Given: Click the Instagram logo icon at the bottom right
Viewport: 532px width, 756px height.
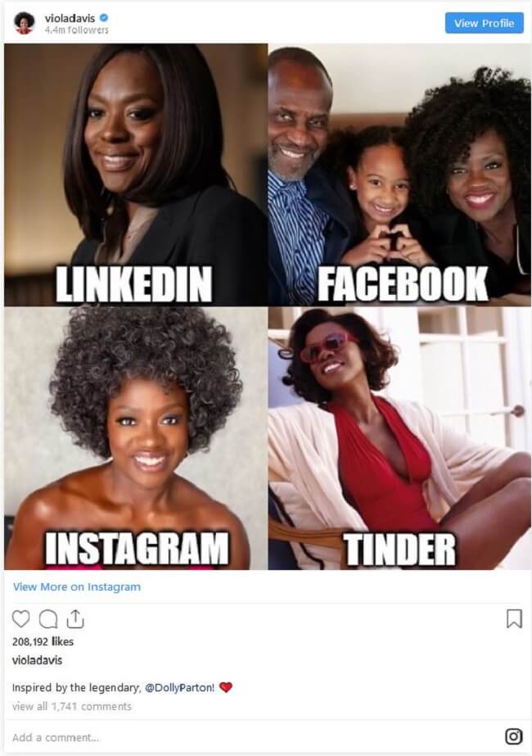Looking at the screenshot, I should pyautogui.click(x=514, y=736).
